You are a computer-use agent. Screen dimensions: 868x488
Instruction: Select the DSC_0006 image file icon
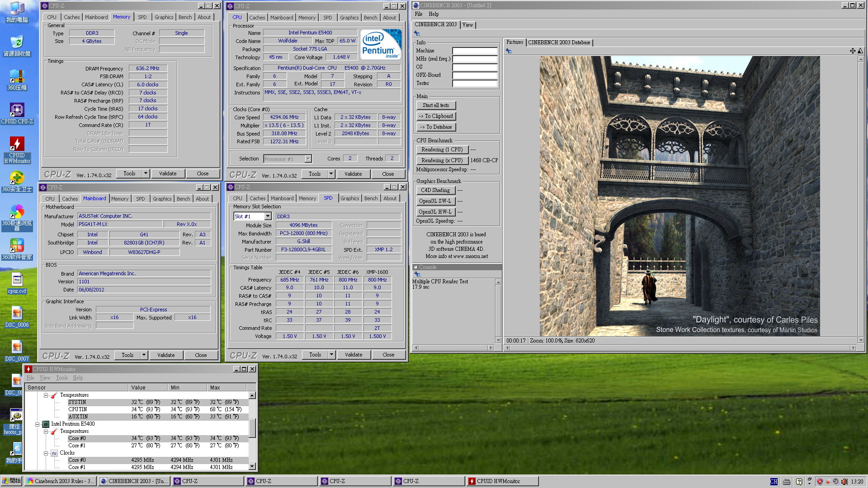(17, 317)
